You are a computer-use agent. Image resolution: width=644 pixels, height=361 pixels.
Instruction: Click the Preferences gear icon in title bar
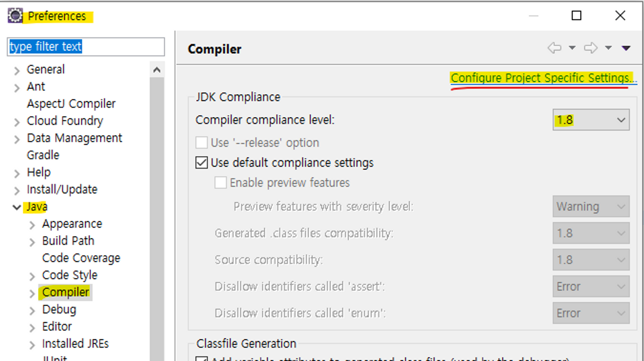15,16
